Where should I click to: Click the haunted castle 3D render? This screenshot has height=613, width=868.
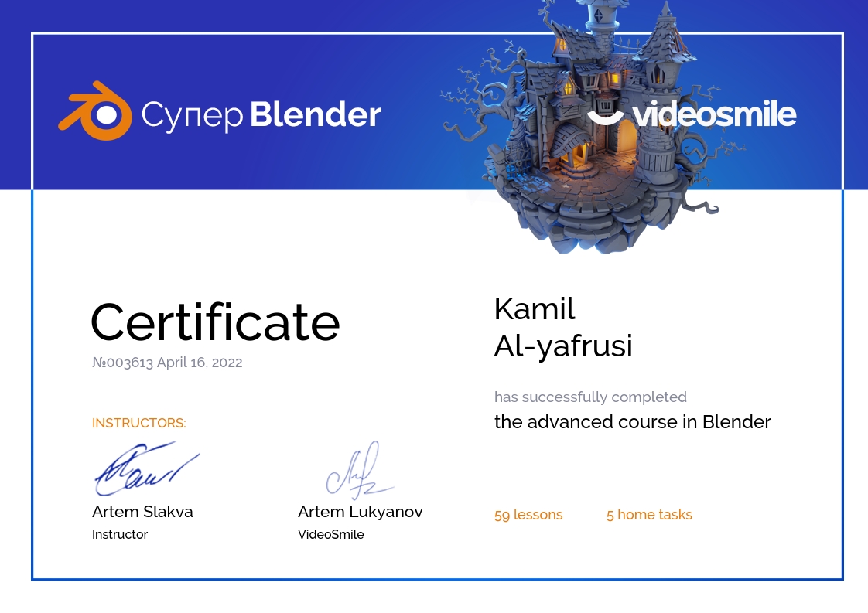593,128
